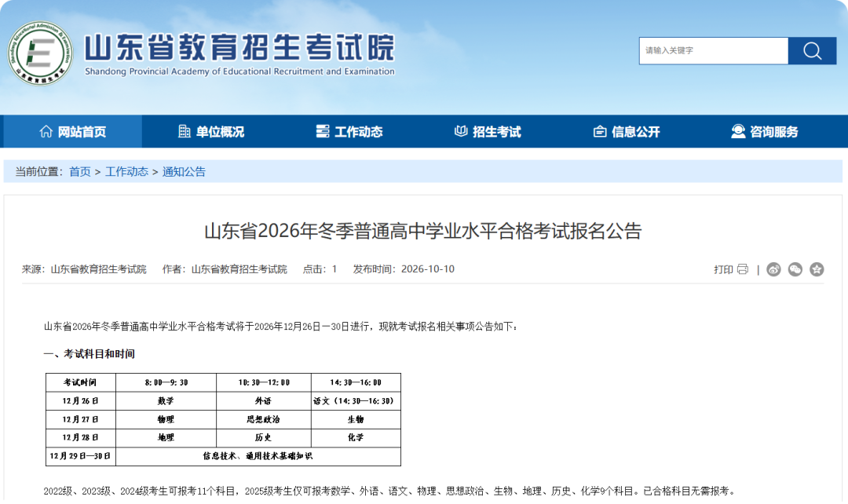Share the article via WeChat icon

point(795,269)
